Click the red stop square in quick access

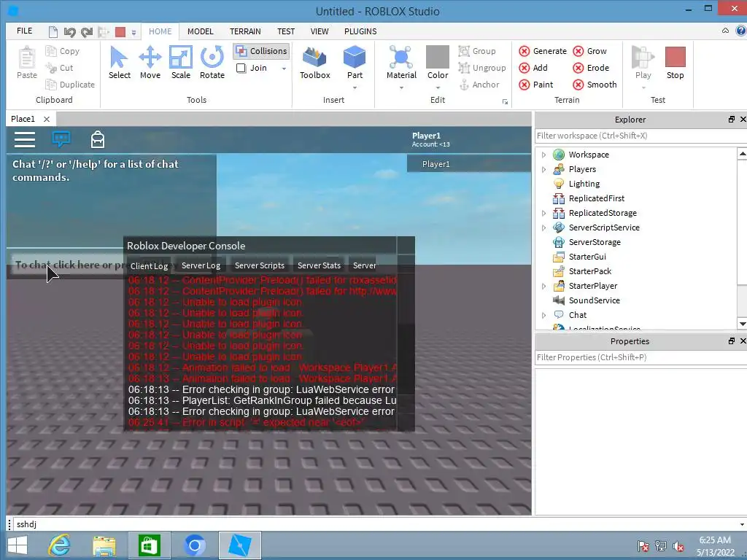[120, 32]
